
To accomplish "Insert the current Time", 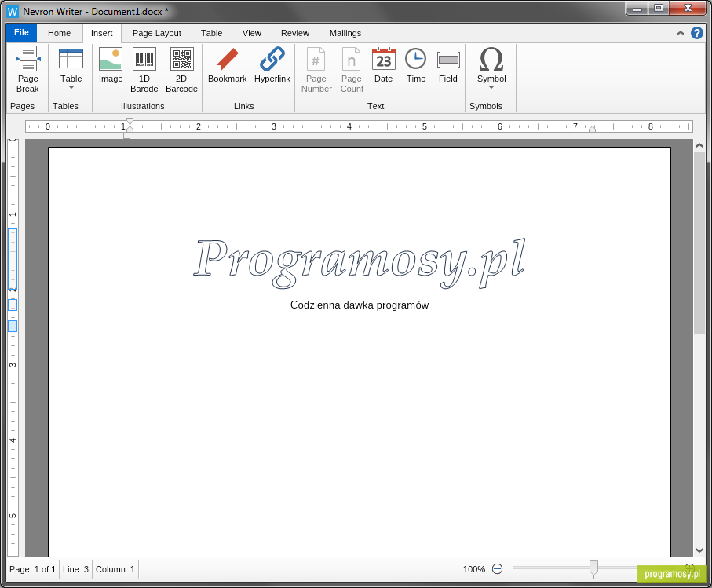I will point(416,65).
